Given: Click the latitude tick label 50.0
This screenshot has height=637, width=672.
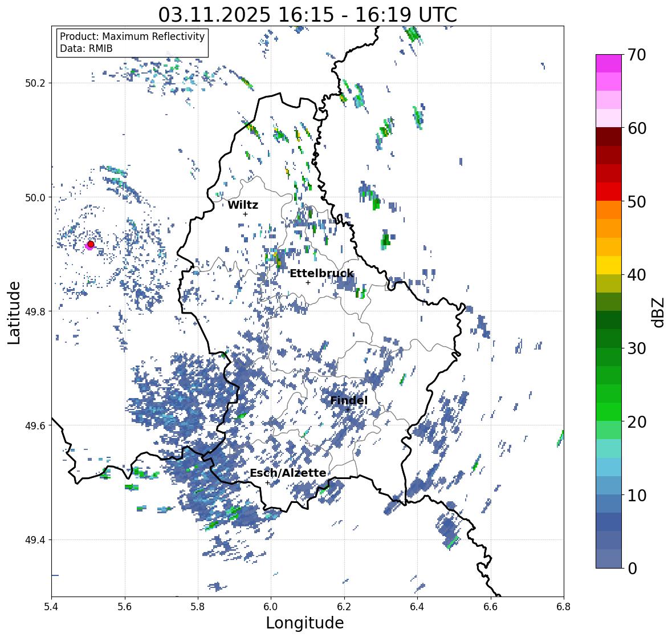Looking at the screenshot, I should [x=35, y=198].
